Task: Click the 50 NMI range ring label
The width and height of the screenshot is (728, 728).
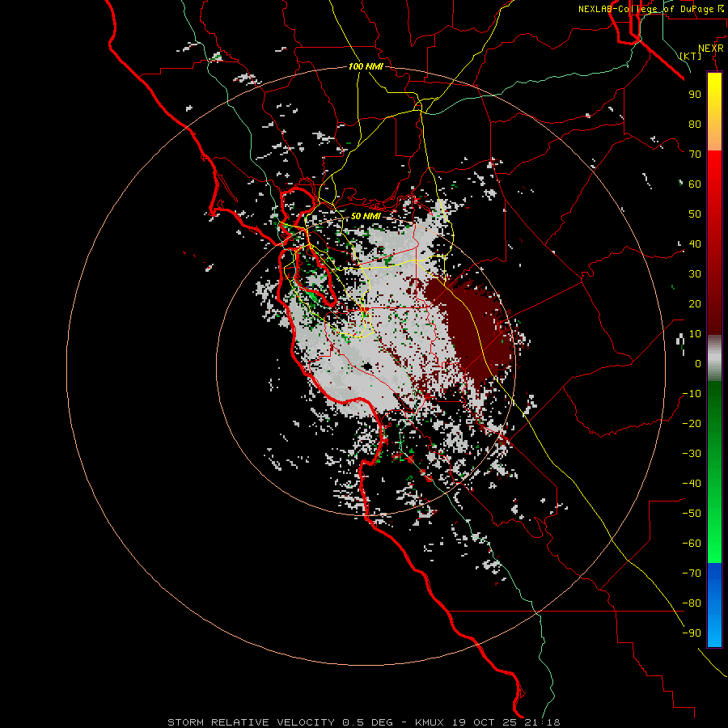Action: pos(366,216)
